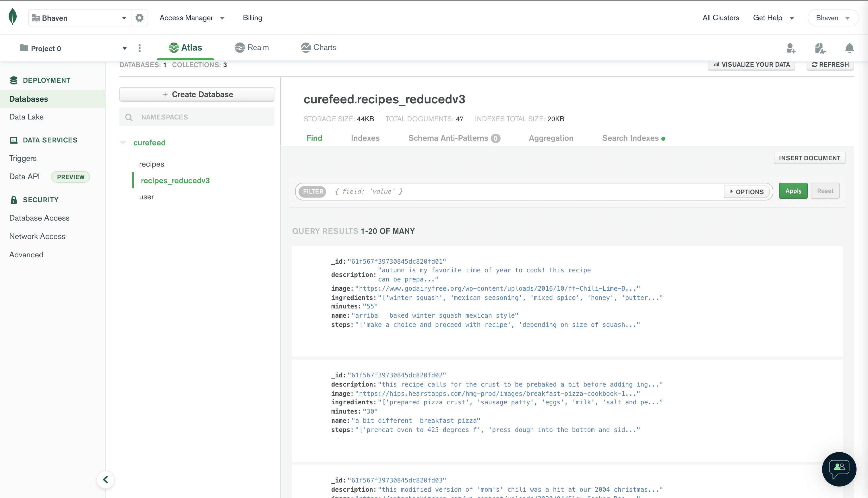Viewport: 868px width, 498px height.
Task: Click the invite user icon
Action: click(790, 48)
